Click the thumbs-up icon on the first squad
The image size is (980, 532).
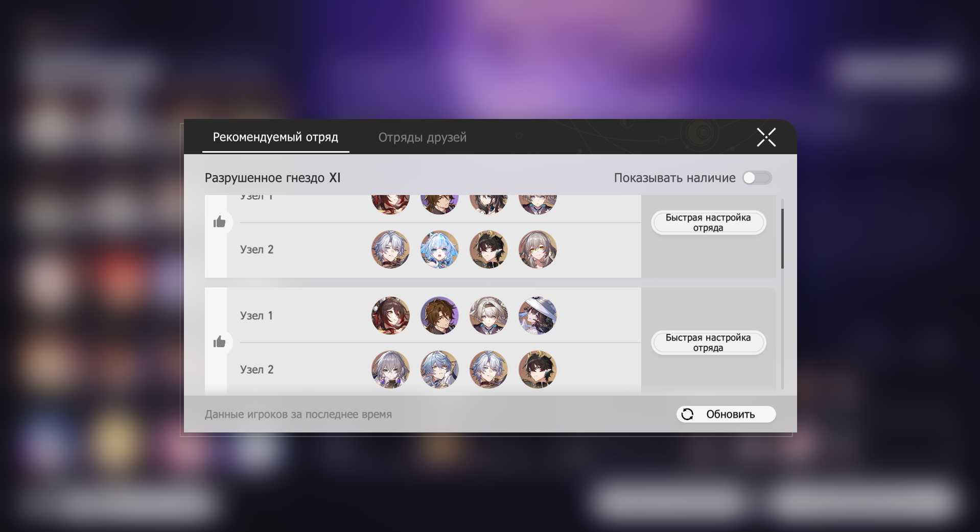(x=219, y=222)
